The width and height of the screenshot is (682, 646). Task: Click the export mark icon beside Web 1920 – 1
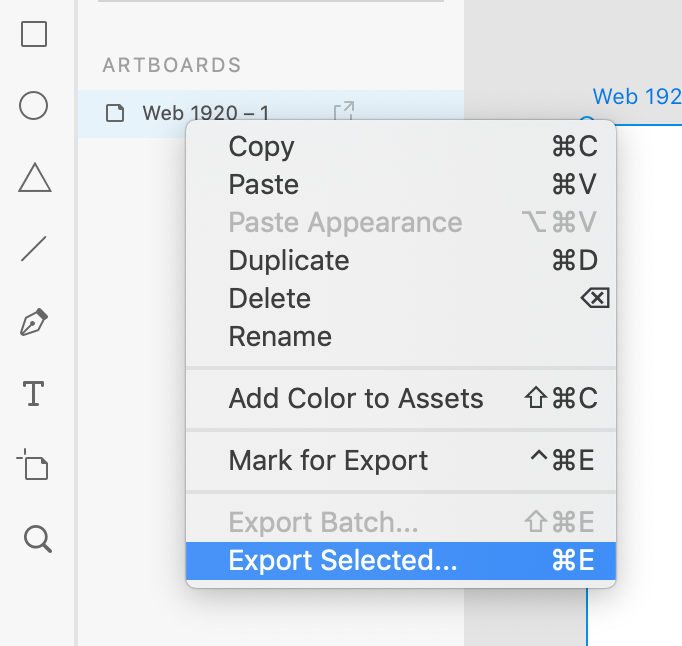[x=343, y=112]
